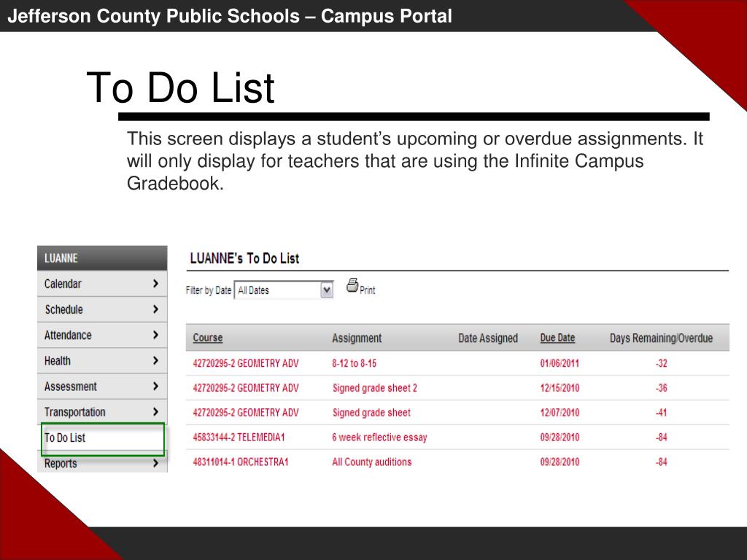The width and height of the screenshot is (747, 560).
Task: Expand the Assessment menu chevron
Action: pyautogui.click(x=155, y=386)
